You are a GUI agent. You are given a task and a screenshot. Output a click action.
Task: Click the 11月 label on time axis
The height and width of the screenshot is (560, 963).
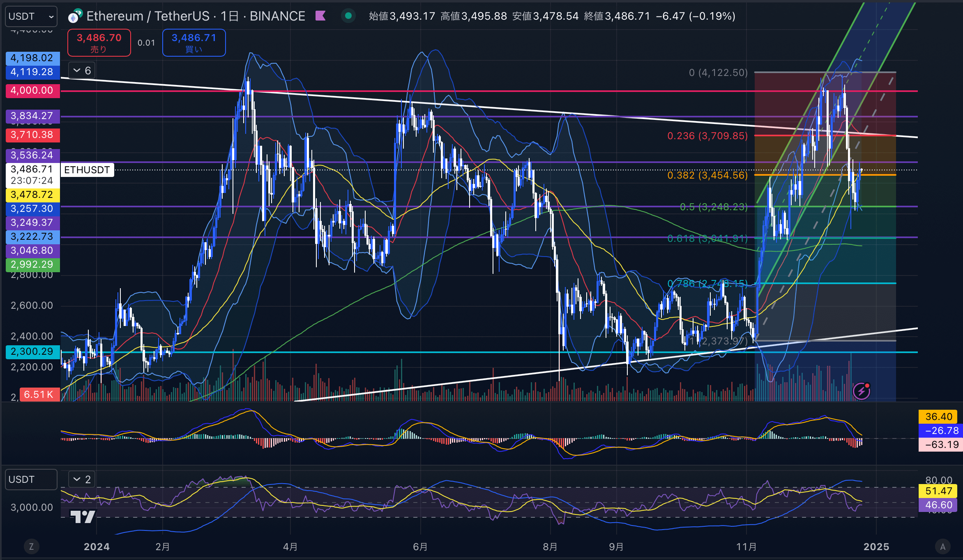coord(746,547)
